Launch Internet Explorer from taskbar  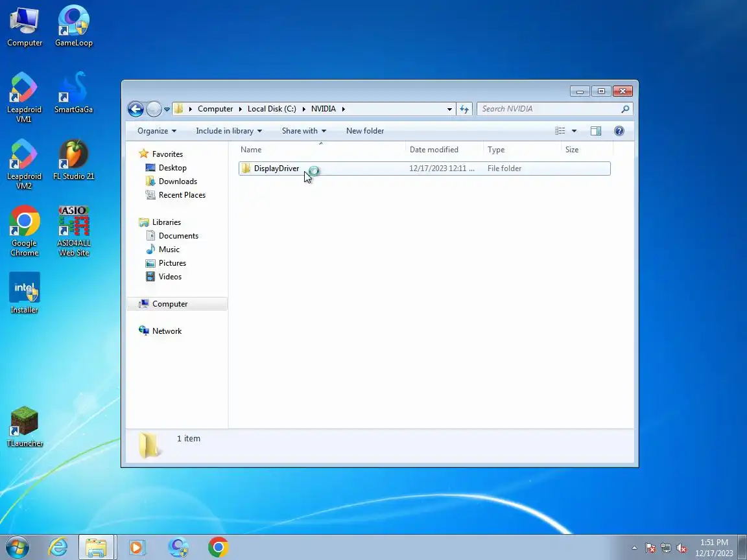coord(58,547)
